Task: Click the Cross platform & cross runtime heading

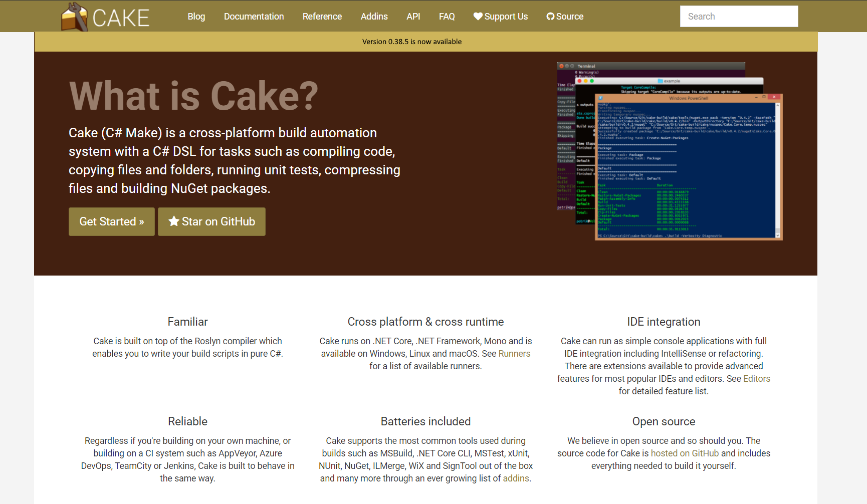Action: pos(425,322)
